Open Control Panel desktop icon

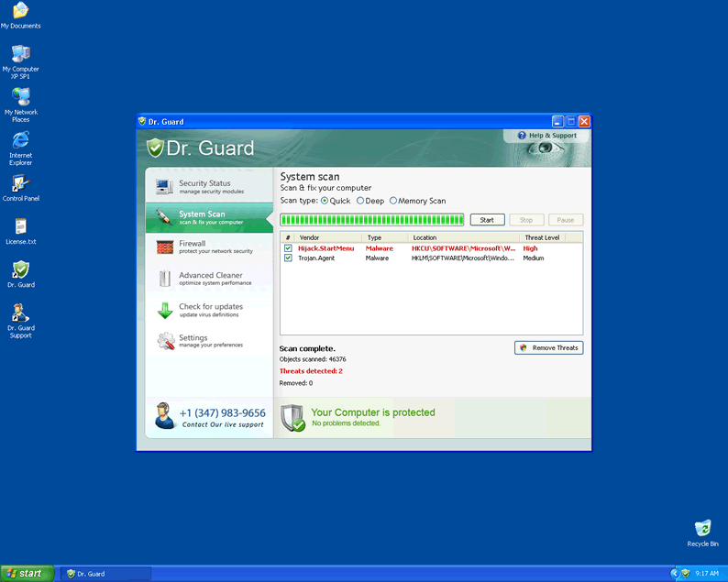coord(20,183)
